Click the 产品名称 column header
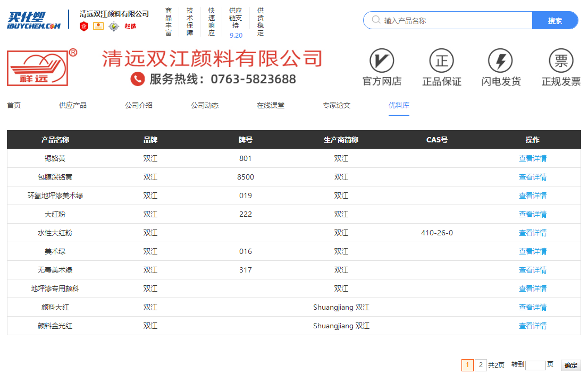This screenshot has height=374, width=588. coord(55,140)
